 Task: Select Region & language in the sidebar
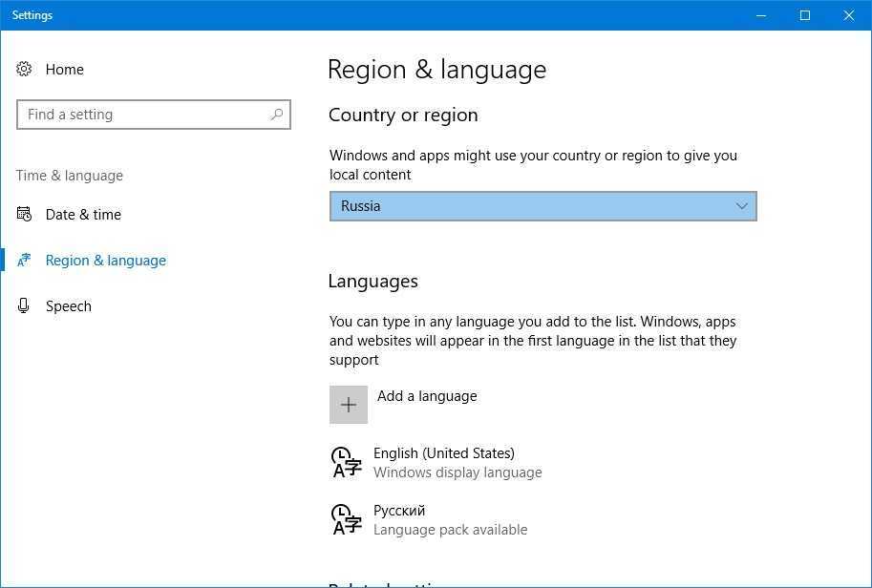[105, 260]
